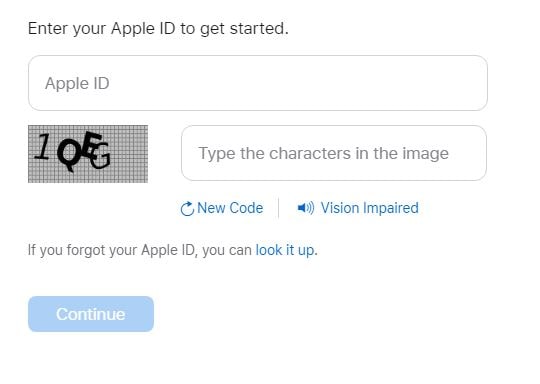Focus the captcha characters input field
This screenshot has width=540, height=384.
(334, 153)
